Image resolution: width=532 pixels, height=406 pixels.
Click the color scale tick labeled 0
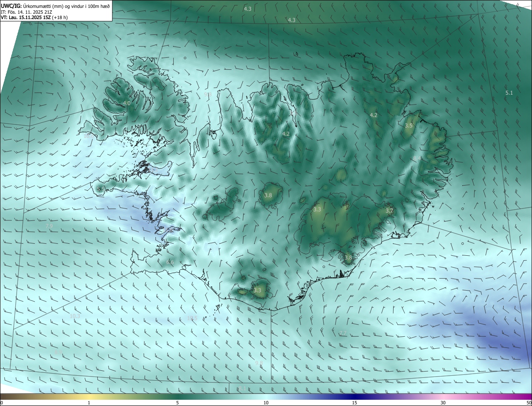click(x=2, y=403)
